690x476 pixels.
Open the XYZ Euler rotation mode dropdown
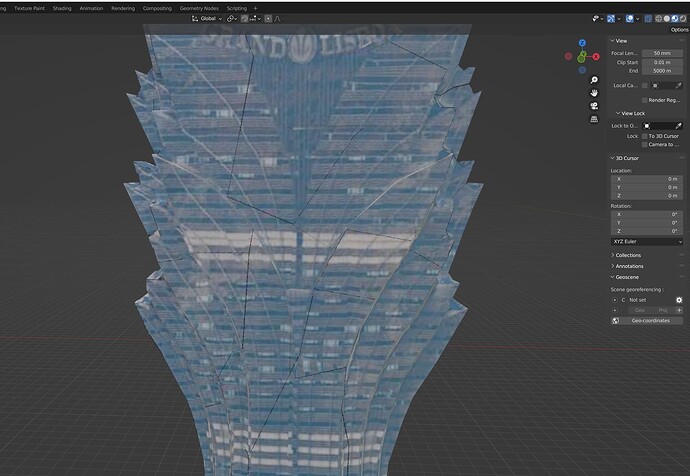click(x=647, y=241)
